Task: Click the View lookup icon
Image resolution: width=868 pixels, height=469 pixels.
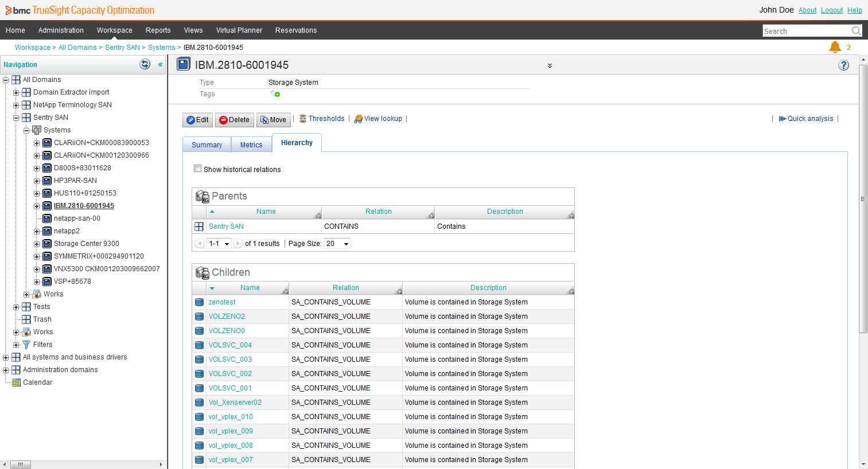Action: [x=358, y=119]
